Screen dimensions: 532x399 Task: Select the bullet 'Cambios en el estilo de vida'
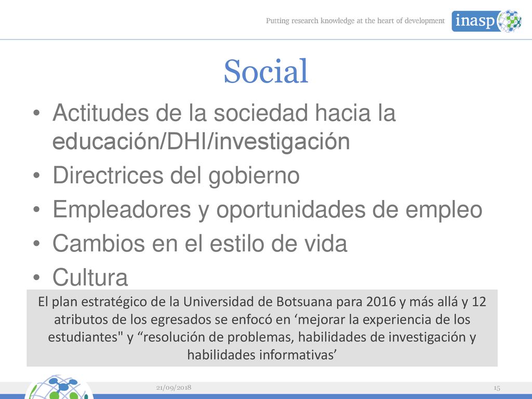200,243
